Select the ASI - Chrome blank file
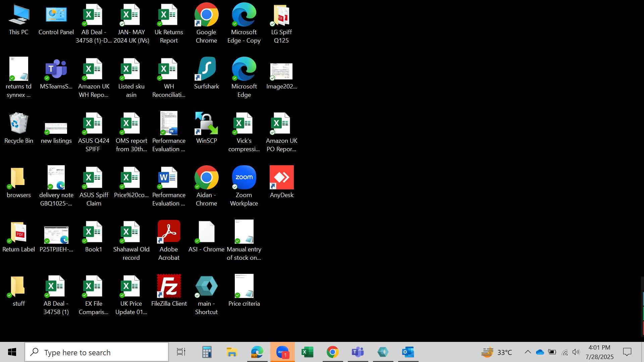The image size is (644, 362). click(x=206, y=237)
